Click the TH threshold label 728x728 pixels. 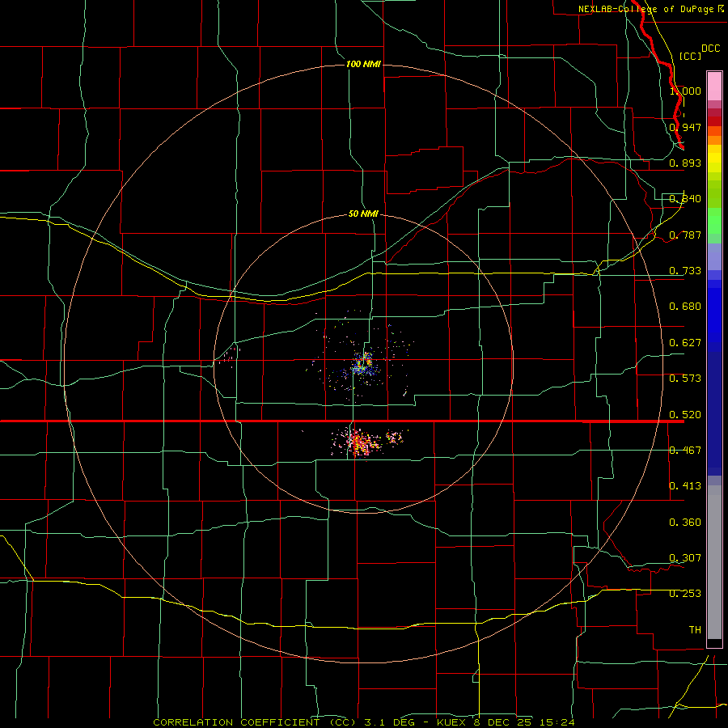click(695, 629)
